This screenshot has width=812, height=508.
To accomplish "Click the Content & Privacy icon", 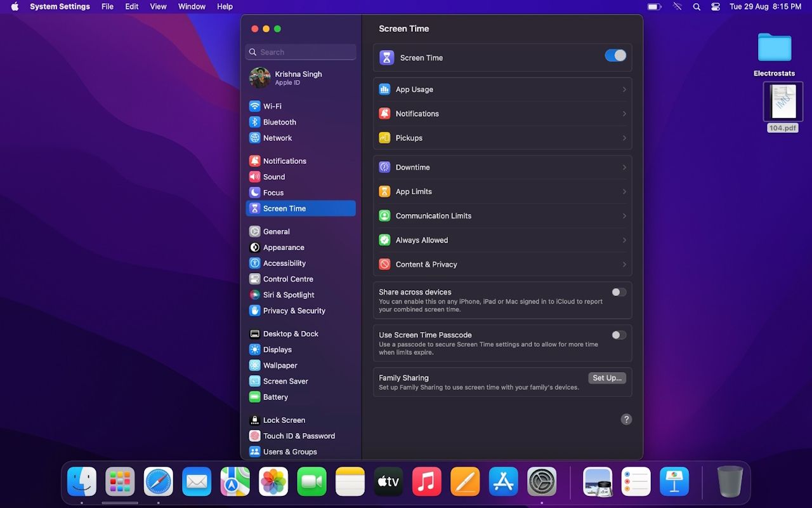I will tap(384, 264).
